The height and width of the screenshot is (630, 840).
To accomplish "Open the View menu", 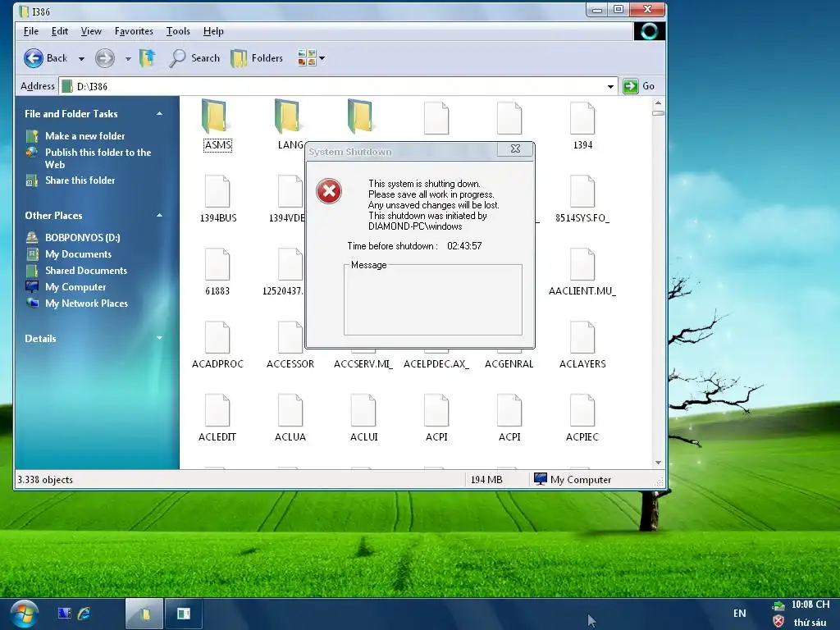I will tap(91, 31).
